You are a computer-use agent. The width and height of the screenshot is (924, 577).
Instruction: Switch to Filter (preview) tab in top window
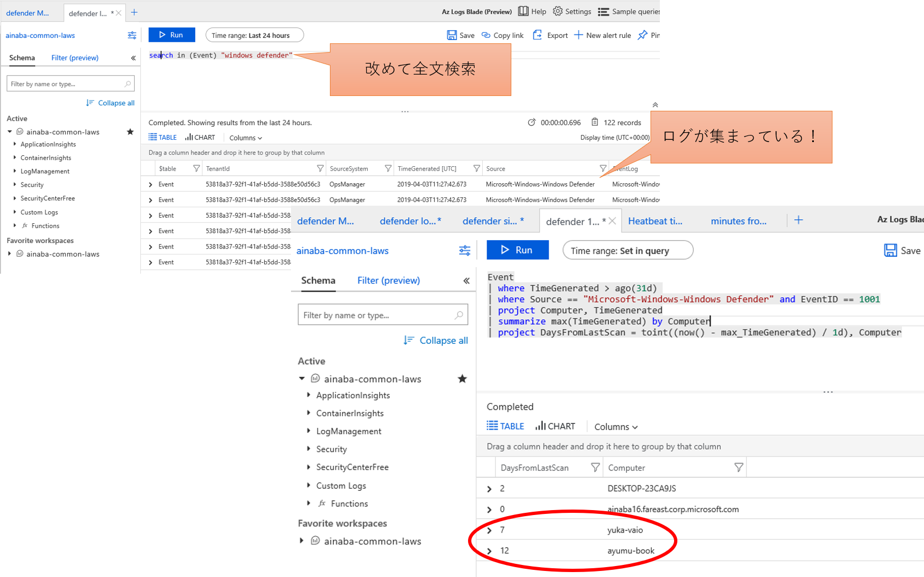[75, 58]
